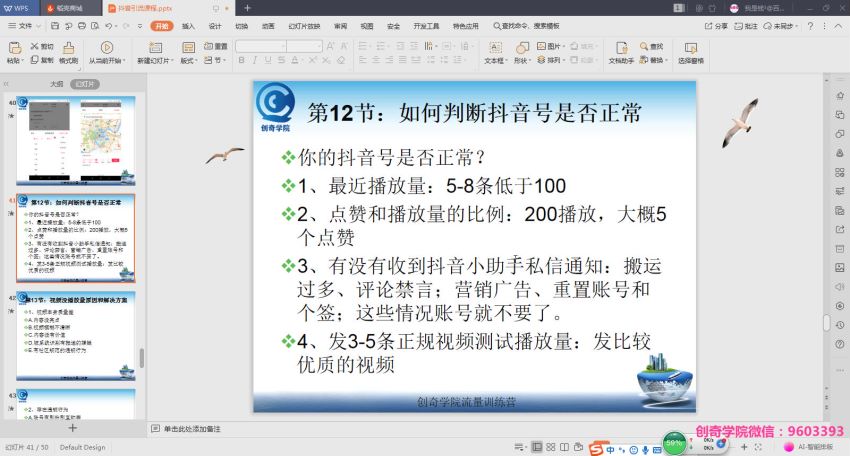Click the clear formatting eraser icon

coord(341,60)
